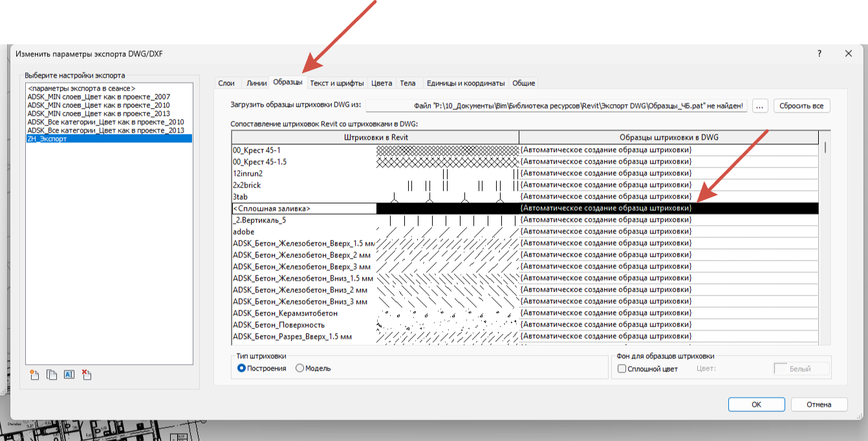
Task: Select the ADSK_Бетон_Керамзитобетон hatch row
Action: click(525, 313)
